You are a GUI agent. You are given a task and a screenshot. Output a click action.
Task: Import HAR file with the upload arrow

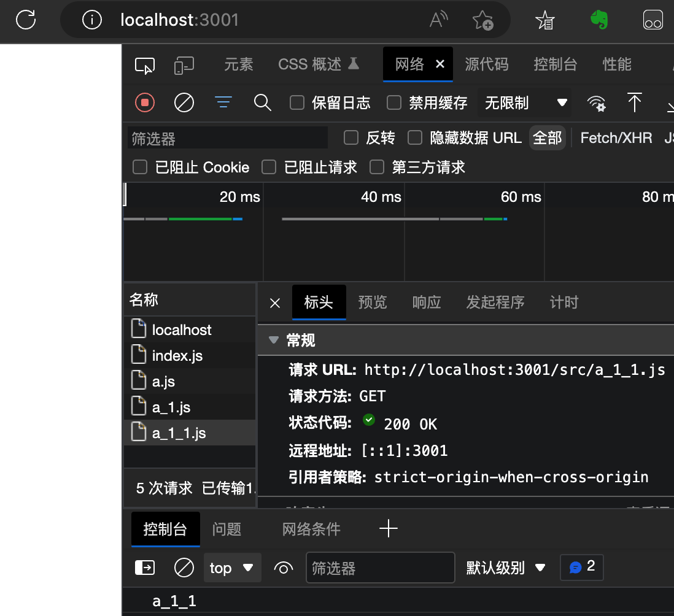point(635,102)
